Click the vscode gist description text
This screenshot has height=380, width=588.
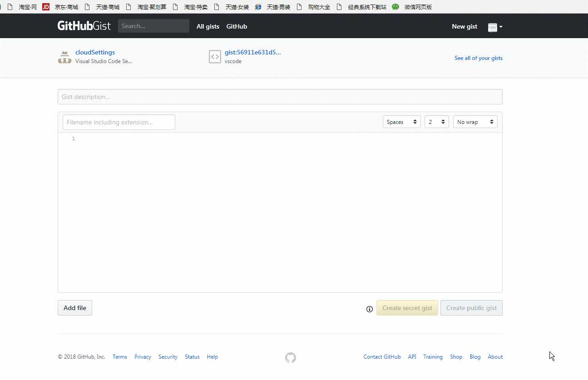click(233, 61)
